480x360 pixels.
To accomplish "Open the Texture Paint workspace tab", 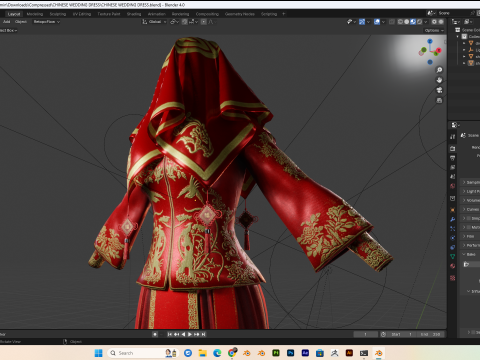I will (109, 14).
